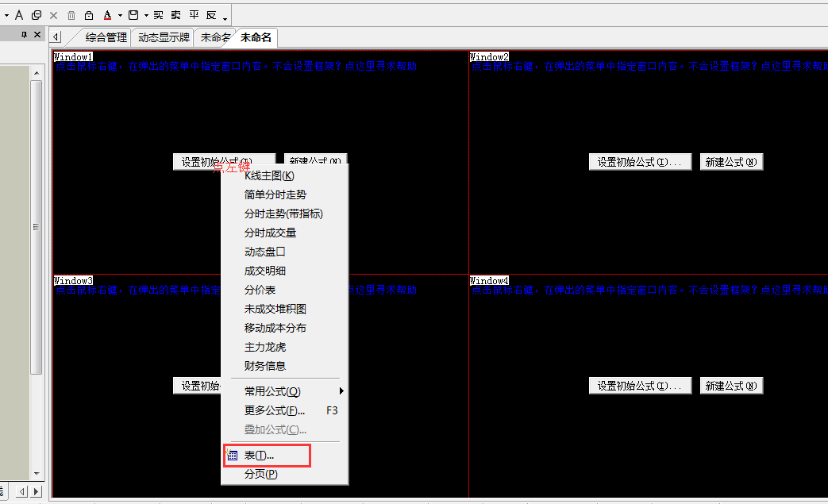Viewport: 828px width, 504px height.
Task: Pick 主力龙虎 menu entry
Action: 285,347
